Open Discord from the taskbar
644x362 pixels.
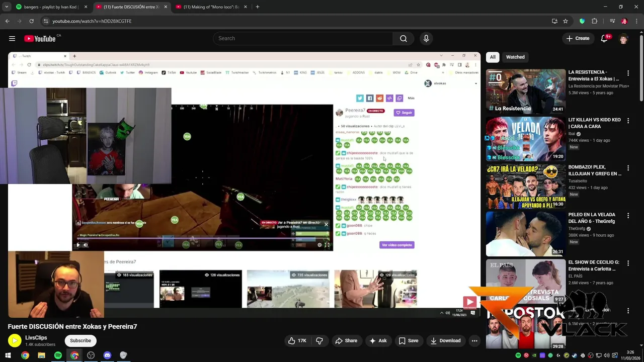click(107, 355)
